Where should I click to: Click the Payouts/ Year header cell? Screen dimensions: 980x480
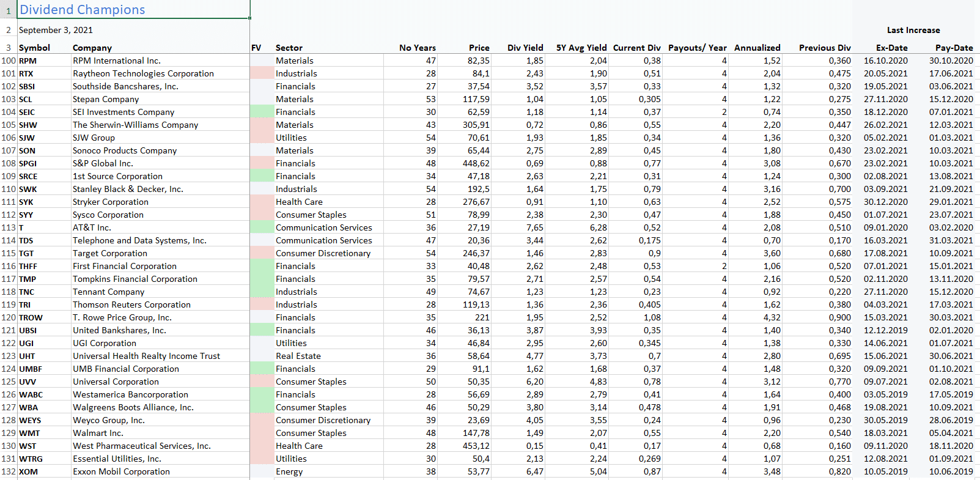pos(697,48)
